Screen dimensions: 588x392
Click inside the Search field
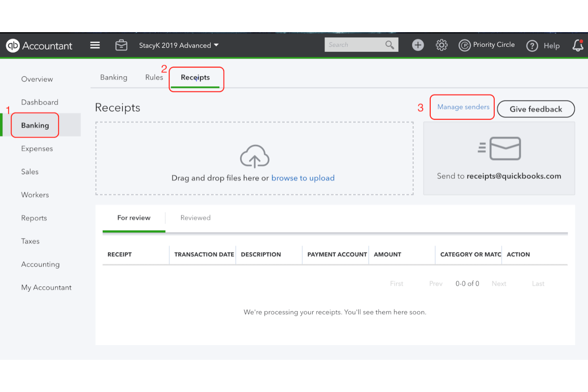click(354, 44)
